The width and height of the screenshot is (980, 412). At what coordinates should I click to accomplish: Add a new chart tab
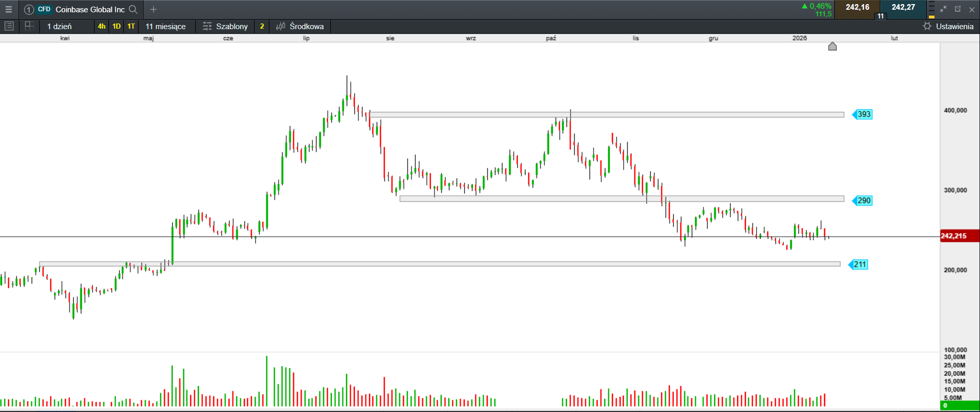(x=153, y=9)
